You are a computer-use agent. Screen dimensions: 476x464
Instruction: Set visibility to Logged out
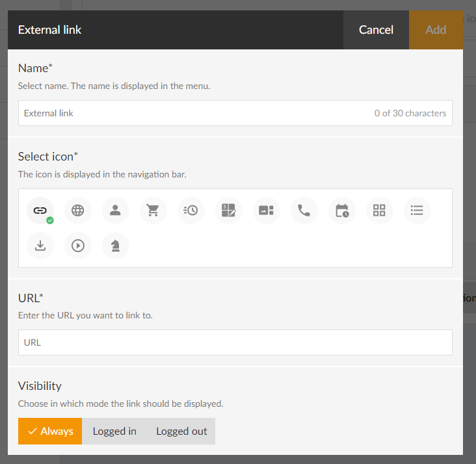tap(181, 432)
